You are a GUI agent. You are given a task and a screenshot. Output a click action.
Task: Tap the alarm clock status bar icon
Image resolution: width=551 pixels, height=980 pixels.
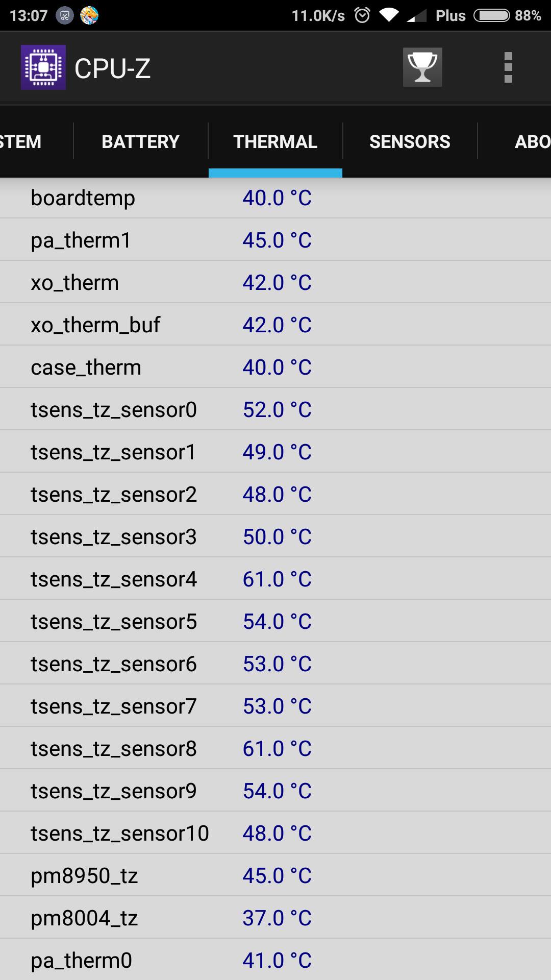(362, 15)
